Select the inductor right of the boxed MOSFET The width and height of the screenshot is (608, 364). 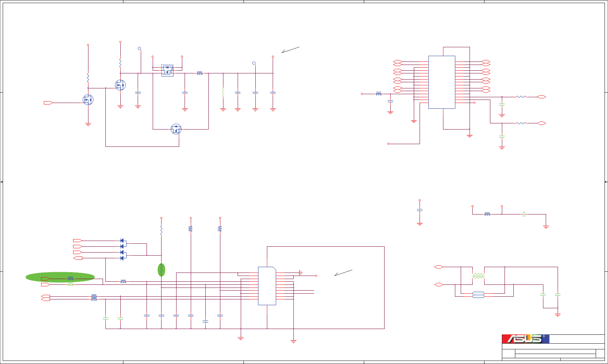200,73
